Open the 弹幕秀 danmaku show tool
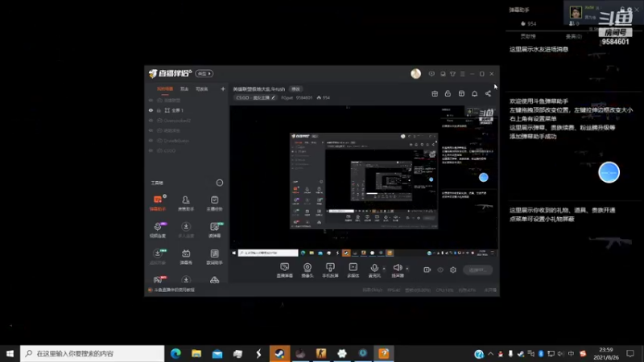 [x=186, y=257]
